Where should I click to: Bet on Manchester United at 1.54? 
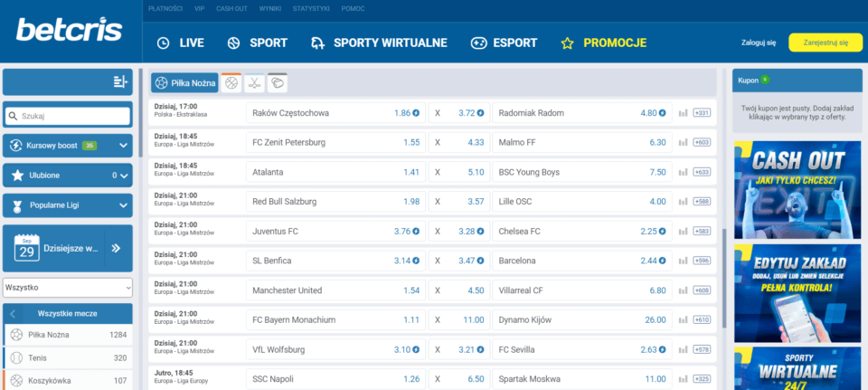(335, 290)
